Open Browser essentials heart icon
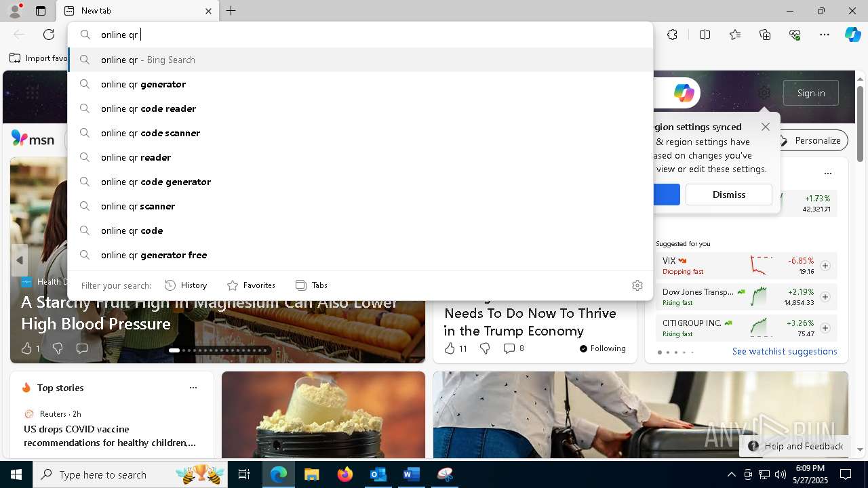This screenshot has width=868, height=488. [795, 35]
